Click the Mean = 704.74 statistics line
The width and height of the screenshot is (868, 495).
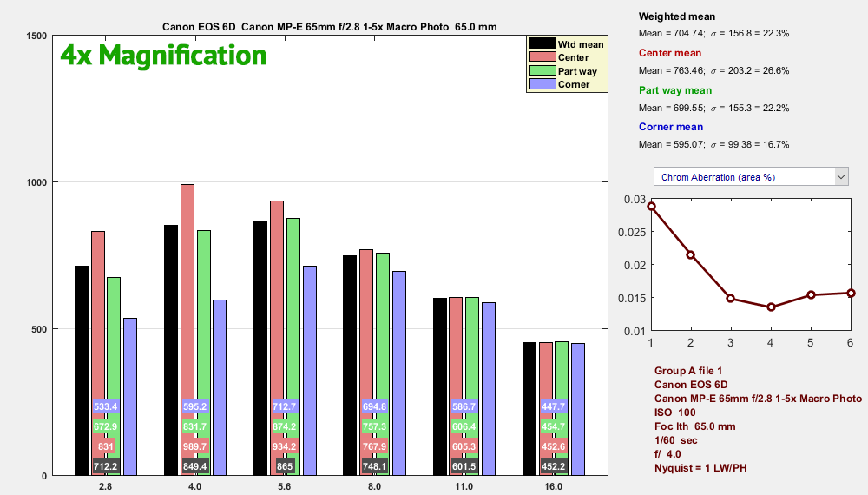[x=713, y=33]
